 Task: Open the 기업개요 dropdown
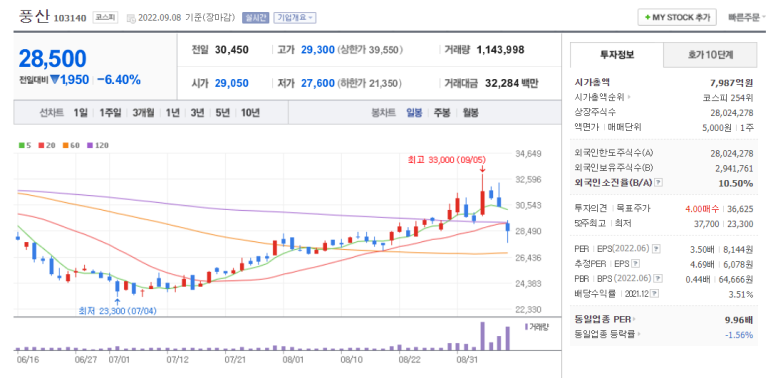[295, 18]
